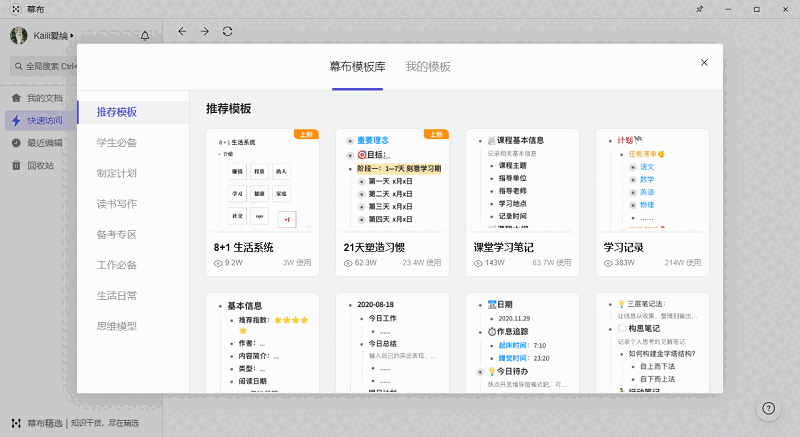Viewport: 800px width, 437px height.
Task: Click 上新 badge on 8+1 生活系统
Action: pyautogui.click(x=306, y=134)
